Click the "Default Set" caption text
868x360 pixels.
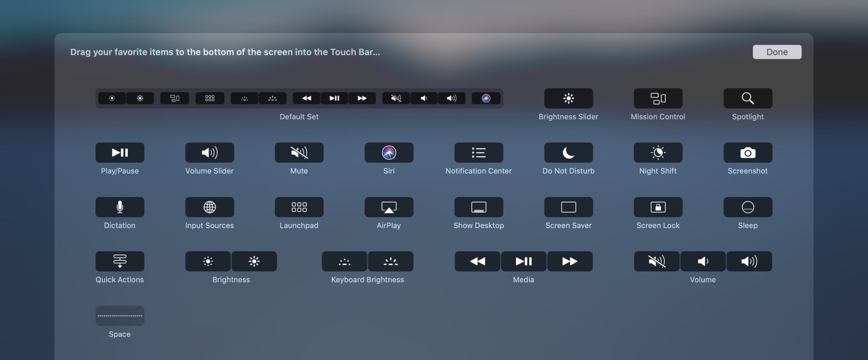(x=299, y=117)
